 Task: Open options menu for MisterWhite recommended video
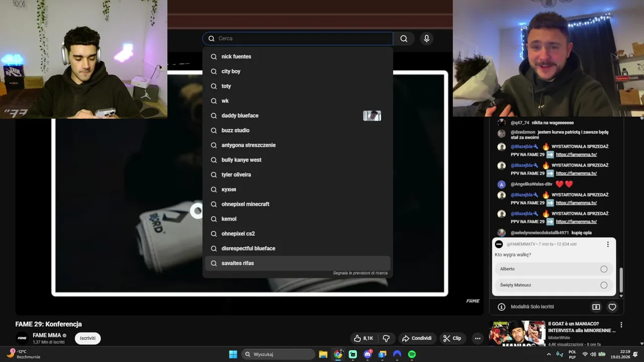click(x=621, y=325)
